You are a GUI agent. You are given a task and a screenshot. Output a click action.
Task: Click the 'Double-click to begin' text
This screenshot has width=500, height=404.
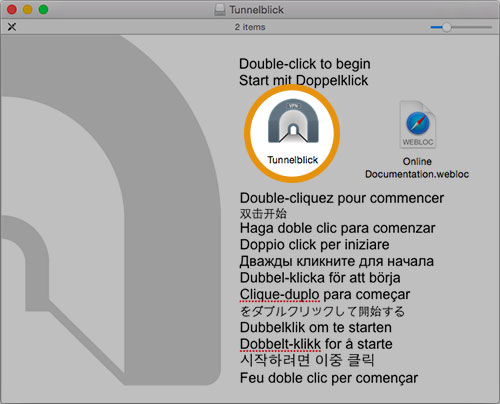[x=305, y=64]
